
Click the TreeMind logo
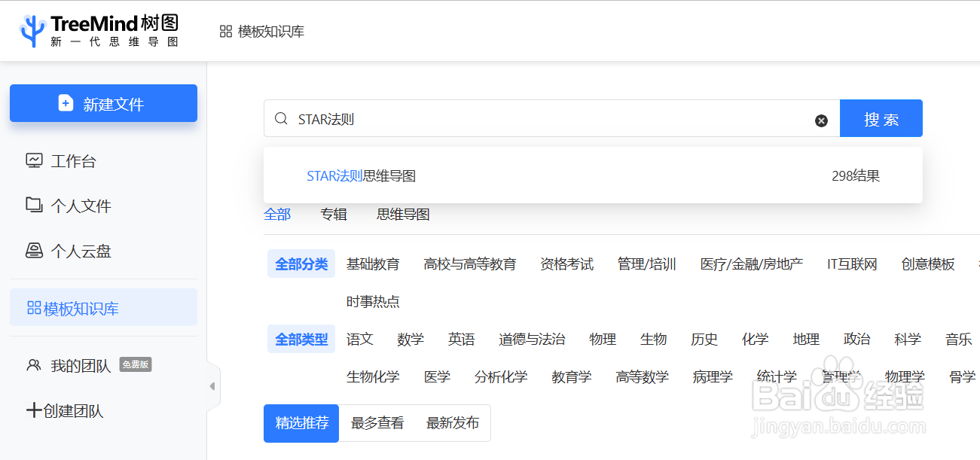99,31
